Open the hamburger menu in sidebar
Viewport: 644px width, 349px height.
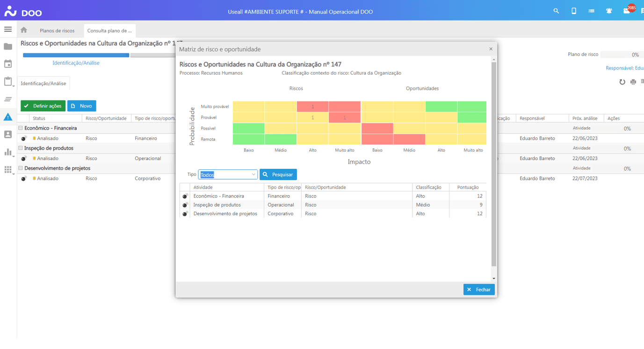[x=8, y=29]
